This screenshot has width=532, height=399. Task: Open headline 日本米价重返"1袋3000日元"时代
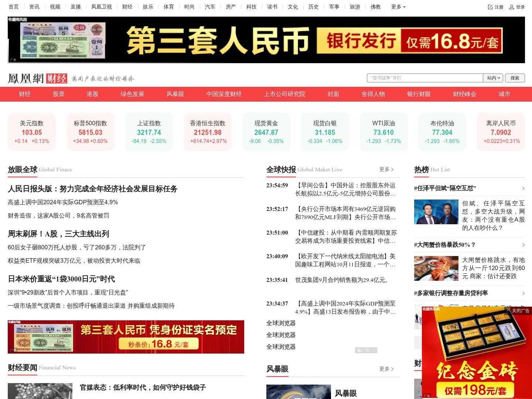[x=61, y=279]
